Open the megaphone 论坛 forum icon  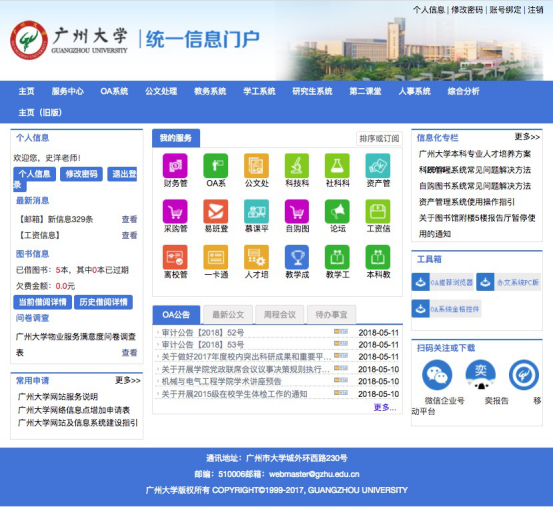pyautogui.click(x=337, y=212)
